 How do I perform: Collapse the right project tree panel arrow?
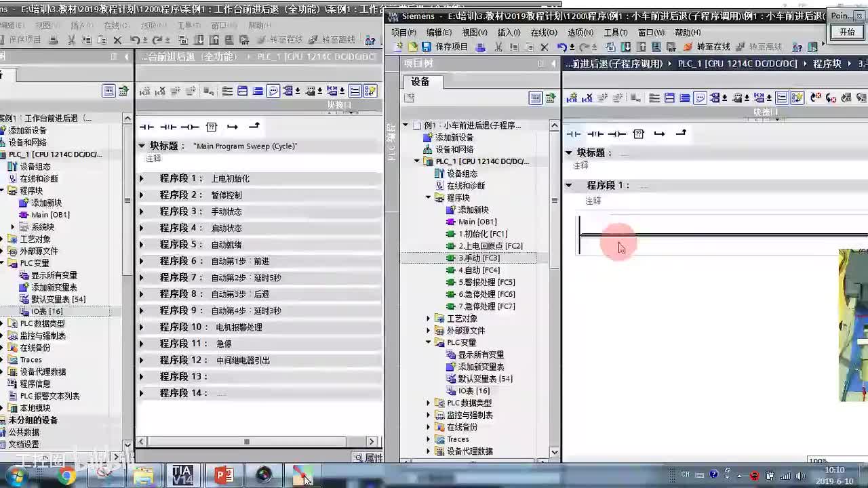(x=554, y=63)
